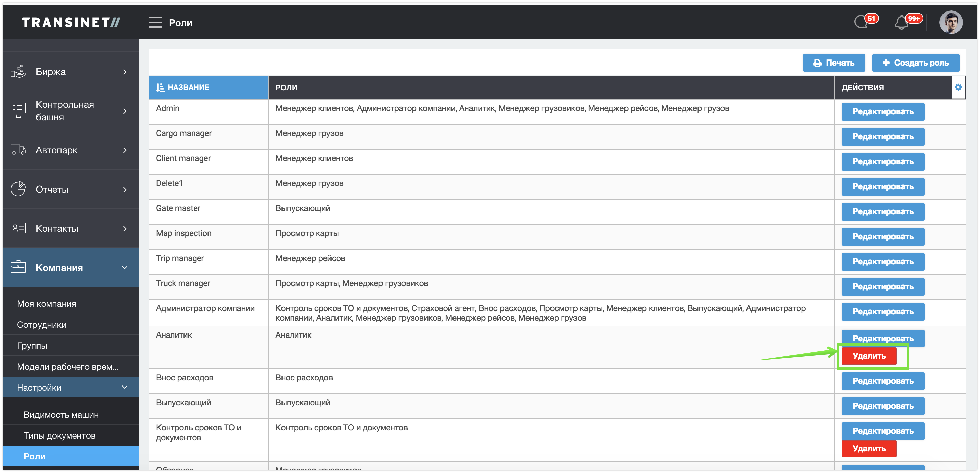Delete the Аналитик role

tap(868, 356)
